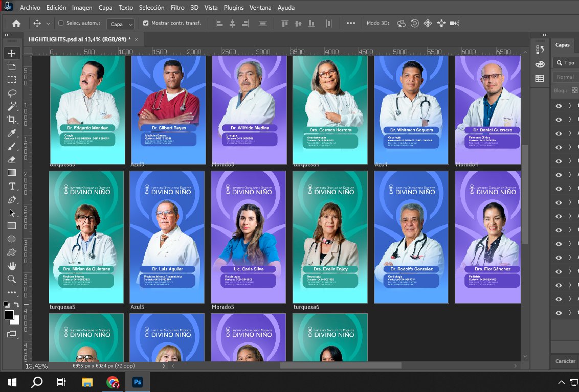Select the Eraser tool

[12, 160]
